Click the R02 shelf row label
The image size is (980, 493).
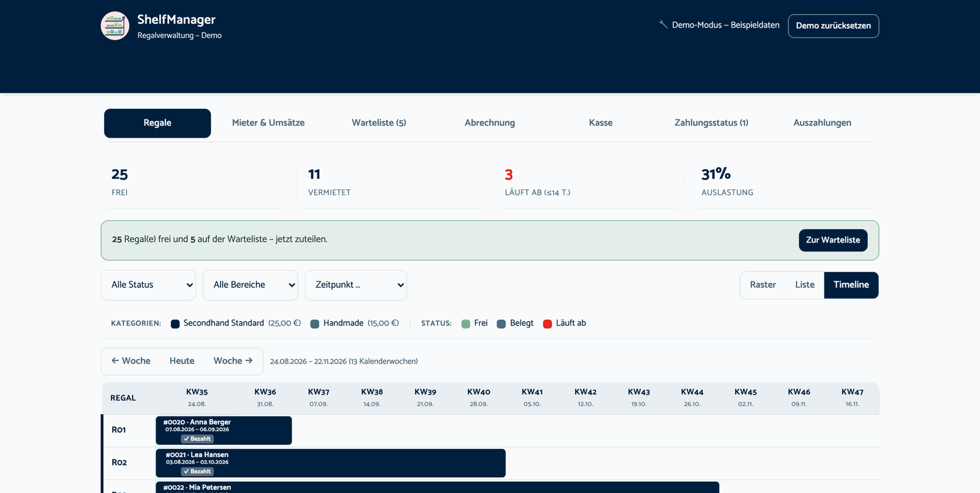[119, 462]
